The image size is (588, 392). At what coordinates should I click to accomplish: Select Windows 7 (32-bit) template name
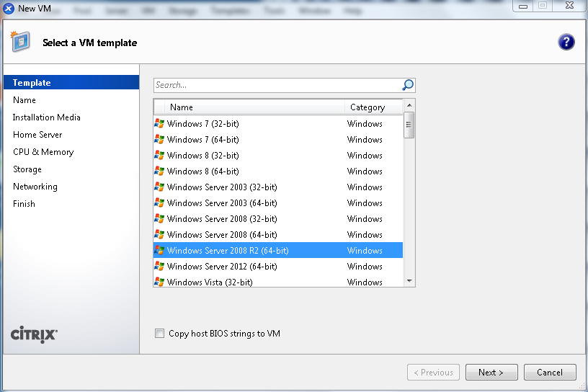point(203,124)
